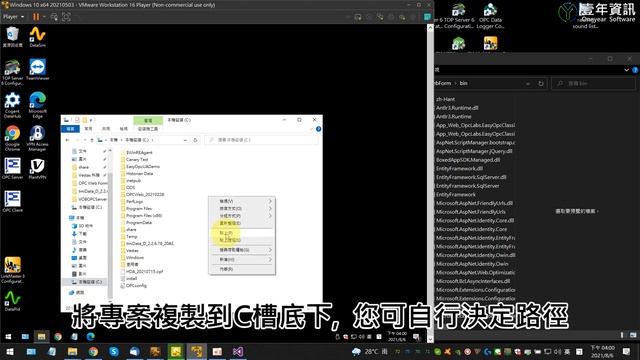Open address dropdown in the bin folder window

528,83
